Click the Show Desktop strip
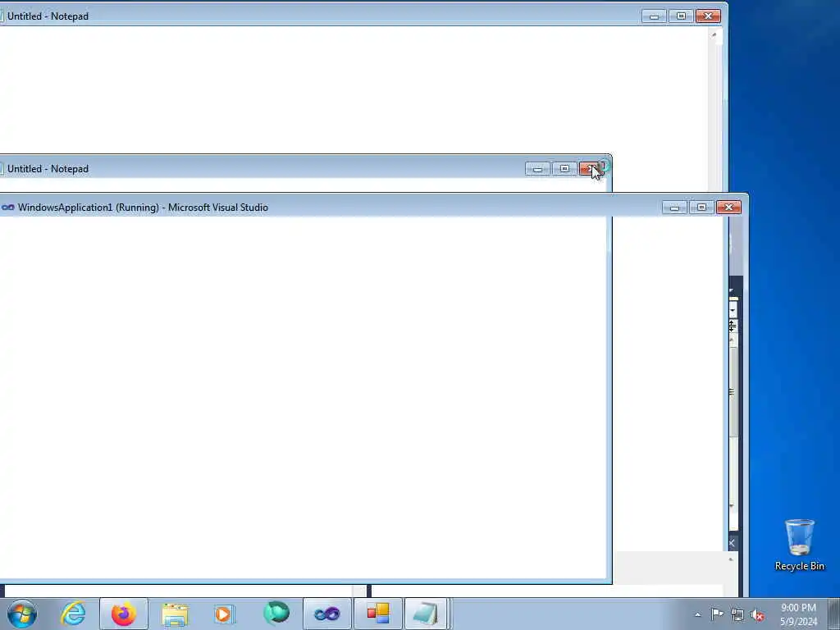840x630 pixels. click(x=833, y=614)
